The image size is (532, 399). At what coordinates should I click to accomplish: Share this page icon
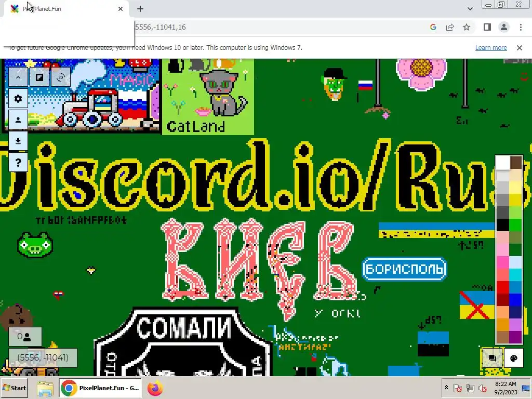(x=450, y=27)
